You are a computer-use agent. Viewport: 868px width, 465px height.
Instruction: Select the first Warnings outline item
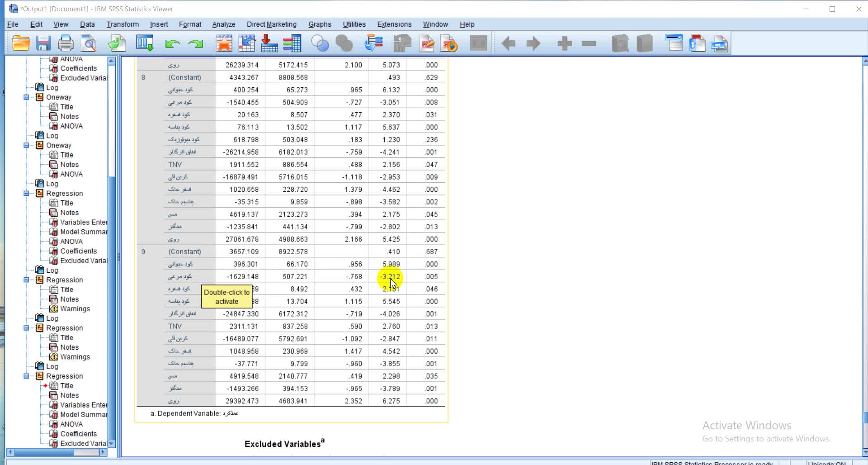[75, 309]
